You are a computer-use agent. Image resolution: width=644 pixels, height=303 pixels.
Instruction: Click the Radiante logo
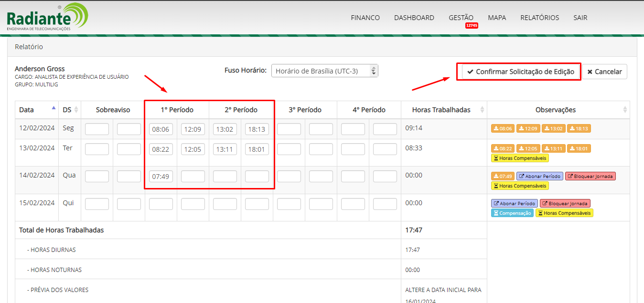pos(47,18)
